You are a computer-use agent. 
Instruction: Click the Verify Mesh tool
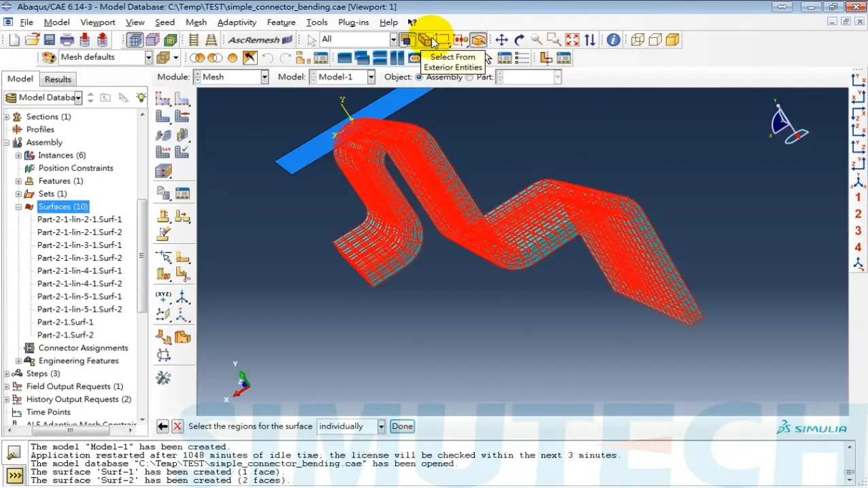pos(182,152)
